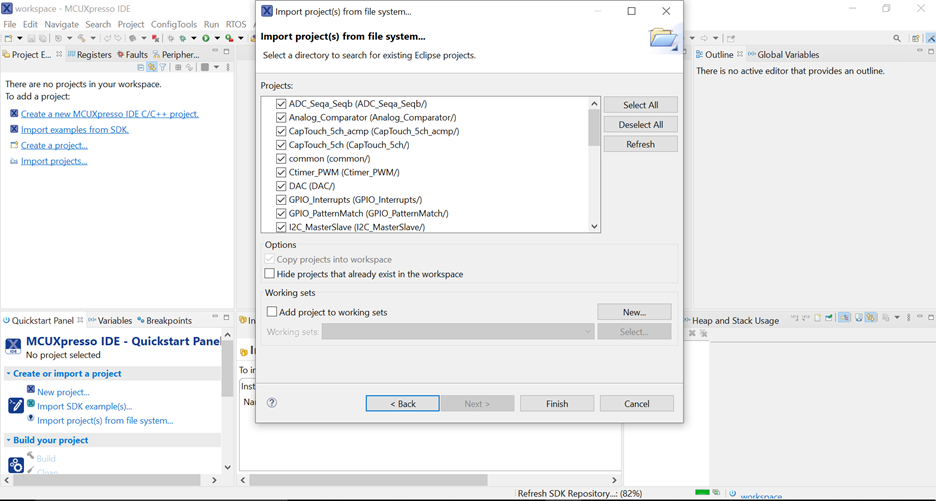The width and height of the screenshot is (936, 501).
Task: Click Import project(s) from file system in Quickstart
Action: point(105,420)
